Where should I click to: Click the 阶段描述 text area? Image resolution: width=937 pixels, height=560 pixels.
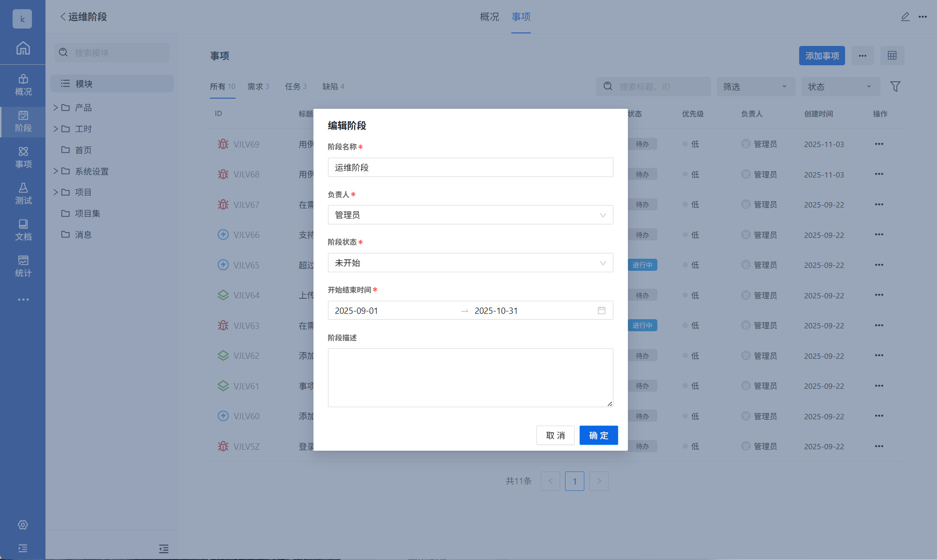click(470, 377)
